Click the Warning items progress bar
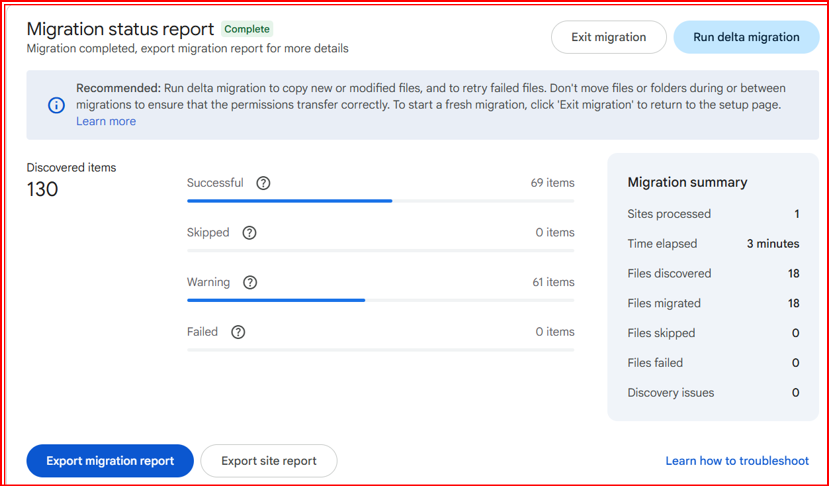 coord(380,300)
